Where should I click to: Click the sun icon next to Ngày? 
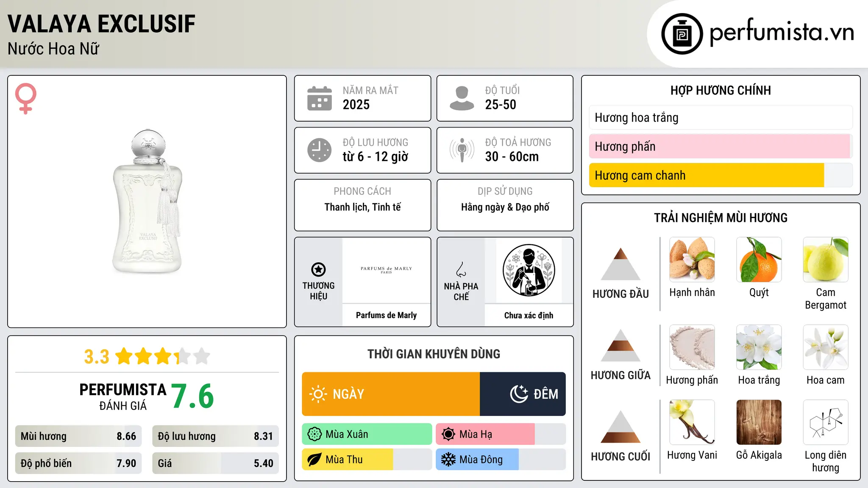point(318,394)
